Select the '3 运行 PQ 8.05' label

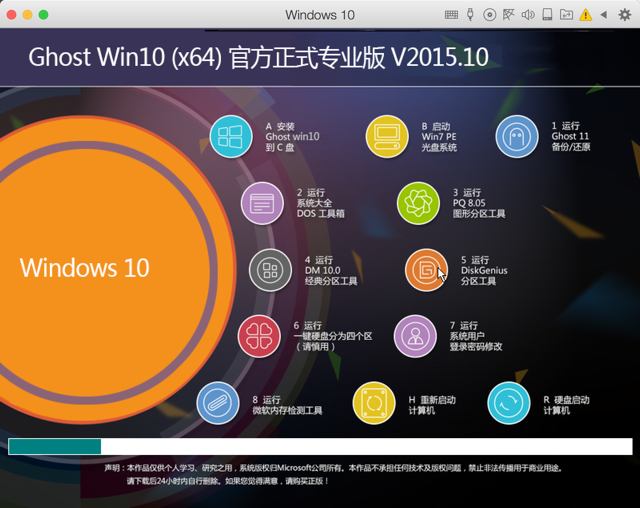coord(478,203)
